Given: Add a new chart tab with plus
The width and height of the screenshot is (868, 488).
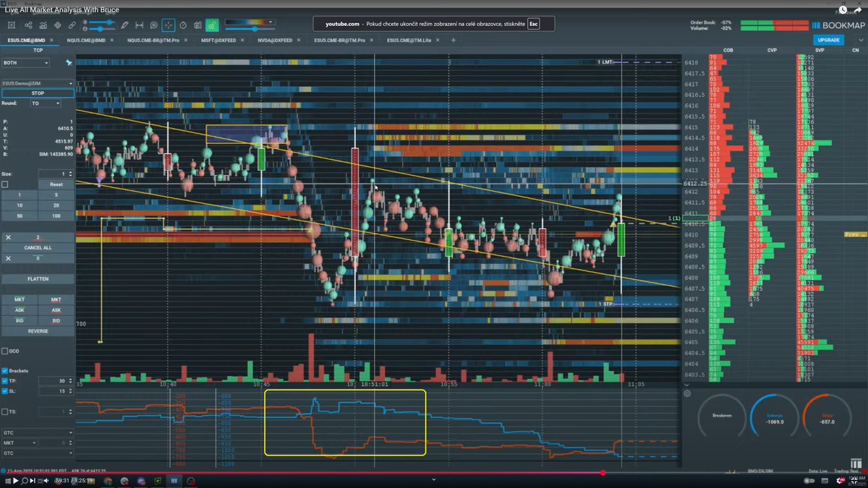Looking at the screenshot, I should 454,40.
